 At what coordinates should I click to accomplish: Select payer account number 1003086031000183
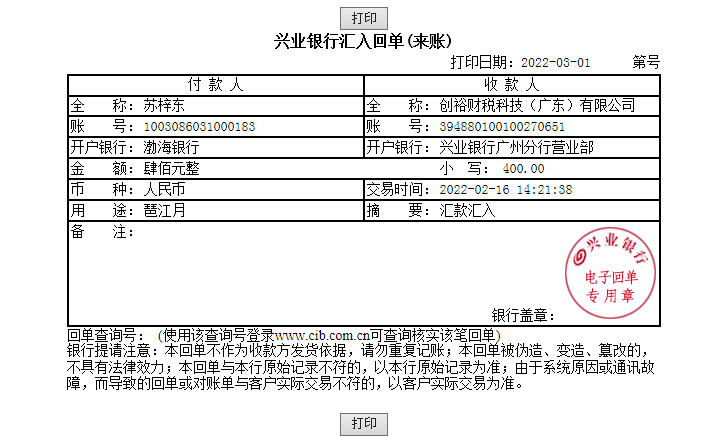pos(200,127)
